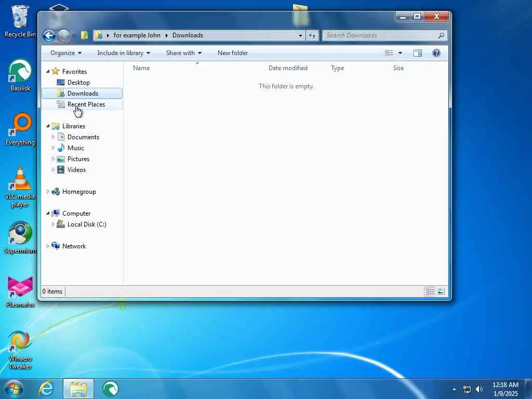Expand the Network node
The width and height of the screenshot is (532, 399).
point(48,246)
